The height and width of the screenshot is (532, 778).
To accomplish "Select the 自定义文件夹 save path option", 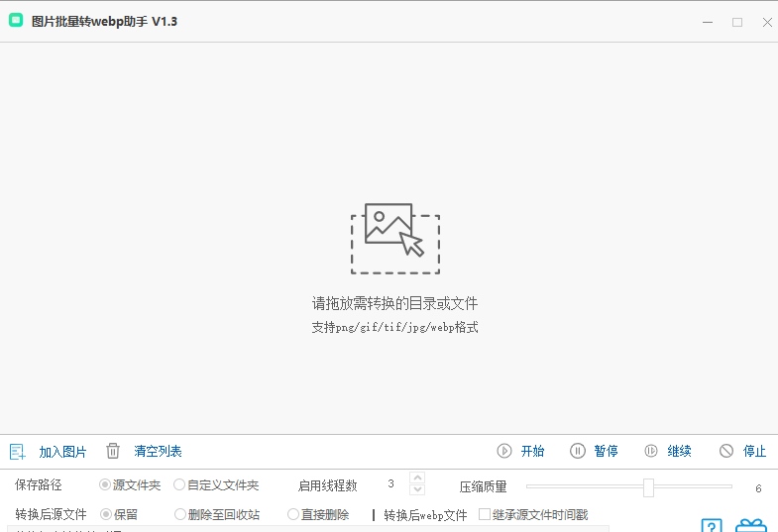I will pos(179,485).
